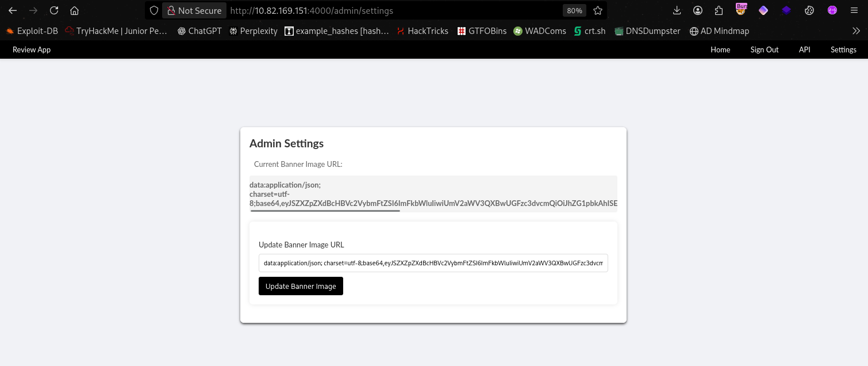
Task: Open the FoxyProxy Burp extension icon
Action: [x=741, y=10]
